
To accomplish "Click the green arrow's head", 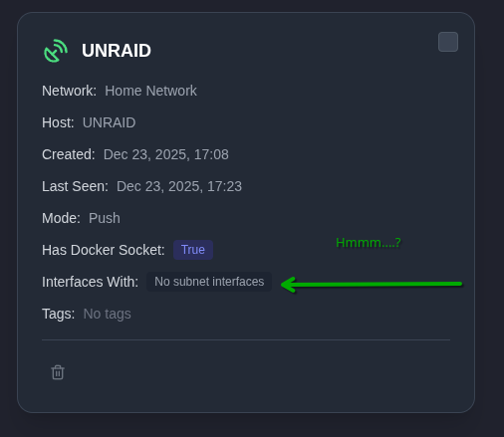I will [x=288, y=285].
